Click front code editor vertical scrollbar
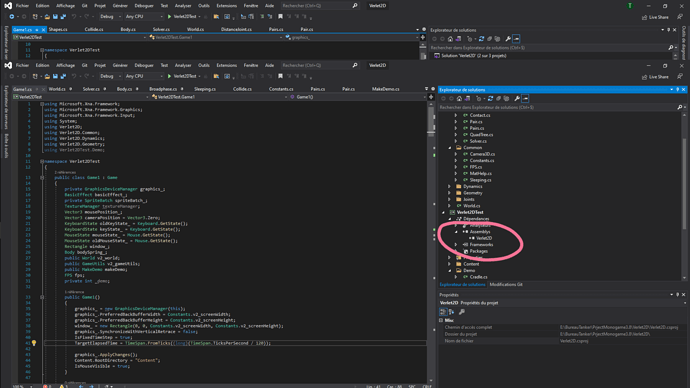The height and width of the screenshot is (388, 690). (x=431, y=242)
